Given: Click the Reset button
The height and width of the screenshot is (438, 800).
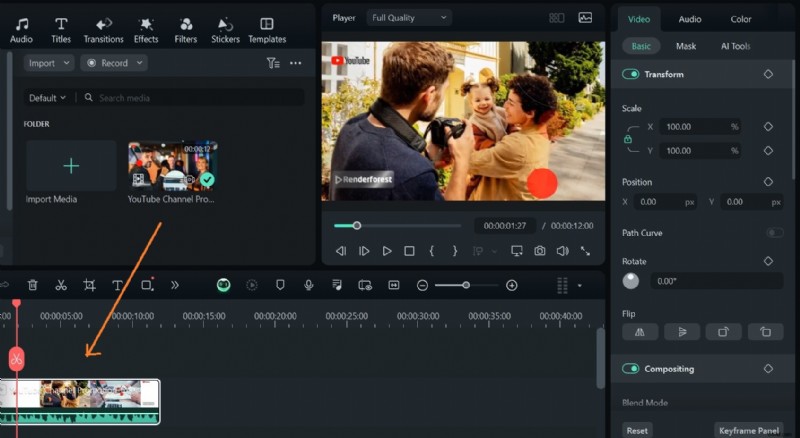Looking at the screenshot, I should tap(637, 430).
